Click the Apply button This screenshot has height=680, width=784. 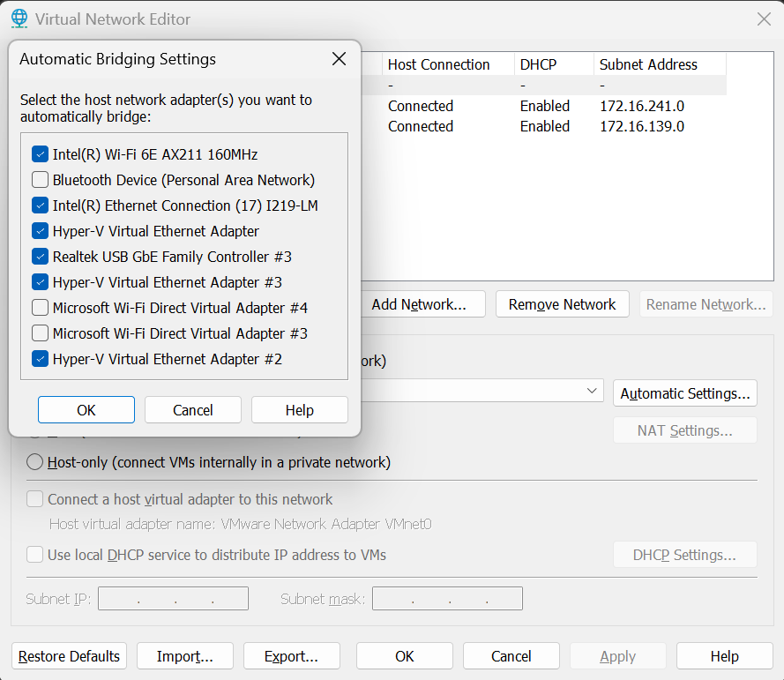pyautogui.click(x=618, y=656)
